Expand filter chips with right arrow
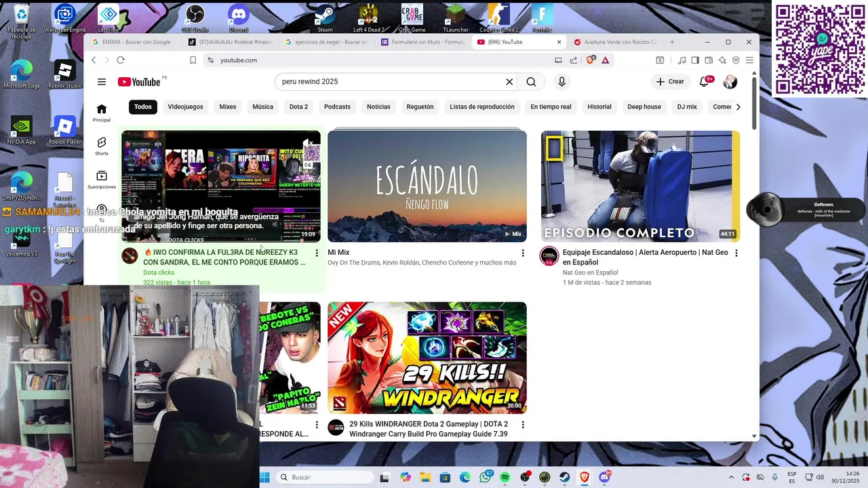Viewport: 868px width, 488px height. tap(738, 107)
